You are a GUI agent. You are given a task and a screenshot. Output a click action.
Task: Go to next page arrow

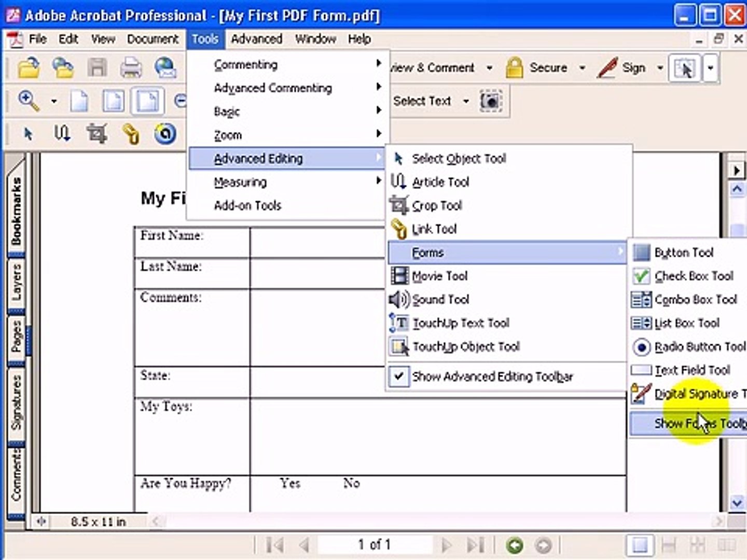tap(446, 545)
